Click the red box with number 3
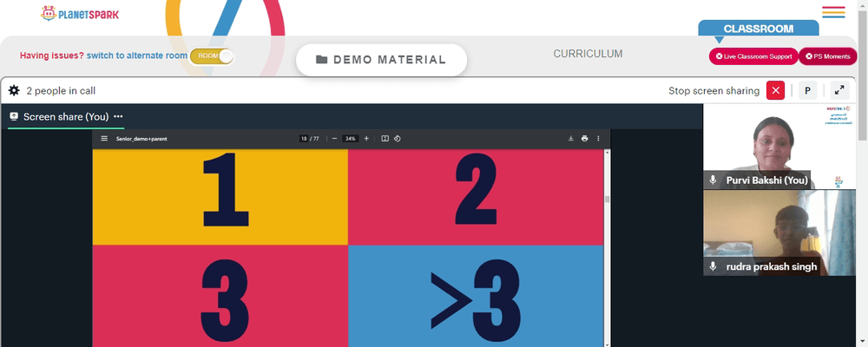This screenshot has height=347, width=868. [x=220, y=296]
